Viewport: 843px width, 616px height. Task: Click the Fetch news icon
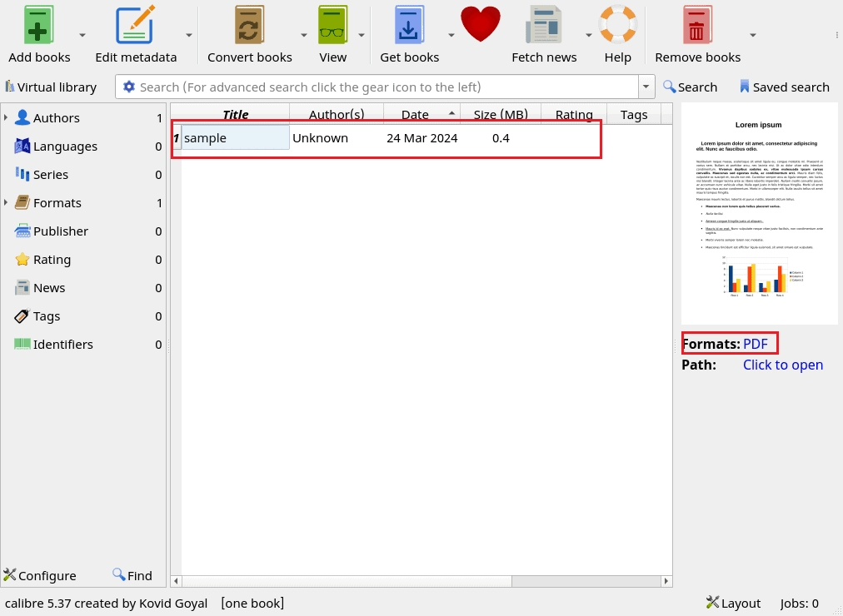(544, 25)
